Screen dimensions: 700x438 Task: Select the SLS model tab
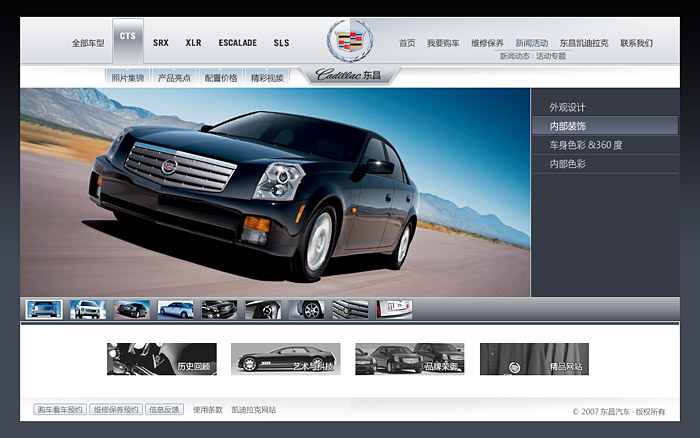point(281,43)
